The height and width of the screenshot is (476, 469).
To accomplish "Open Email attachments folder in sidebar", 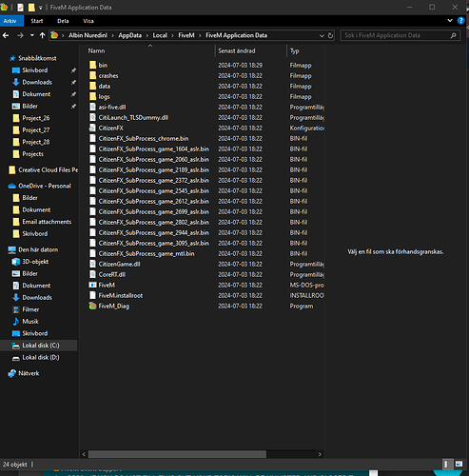I will coord(47,222).
